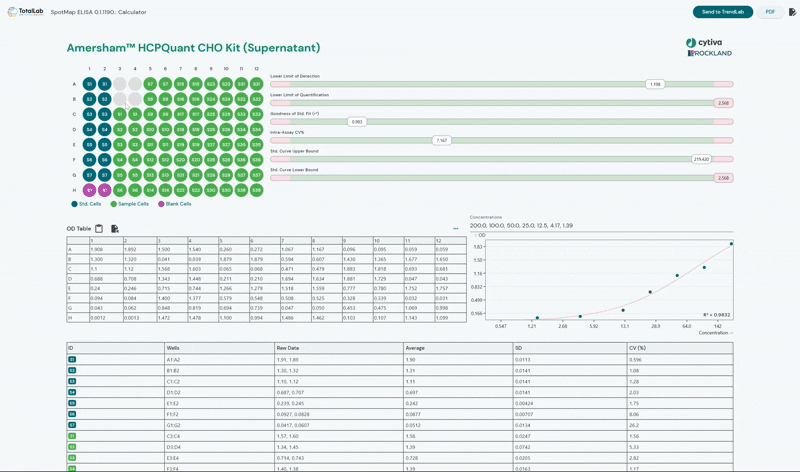
Task: Click the export icon beside the PDF button
Action: pyautogui.click(x=792, y=12)
